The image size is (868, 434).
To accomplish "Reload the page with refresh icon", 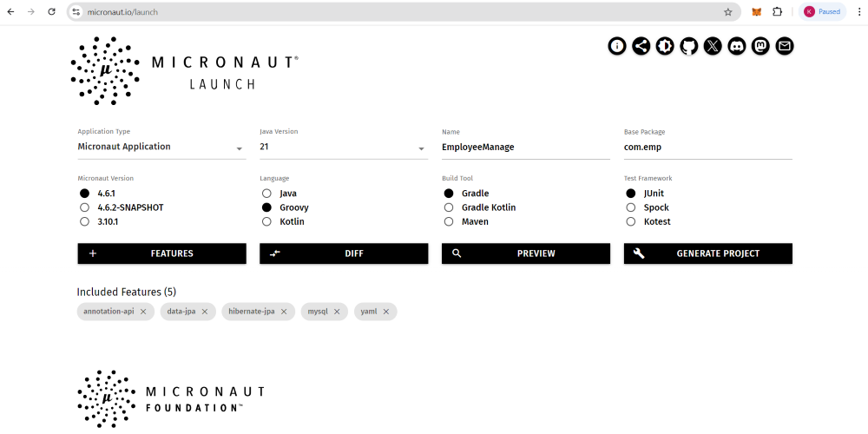I will tap(51, 11).
